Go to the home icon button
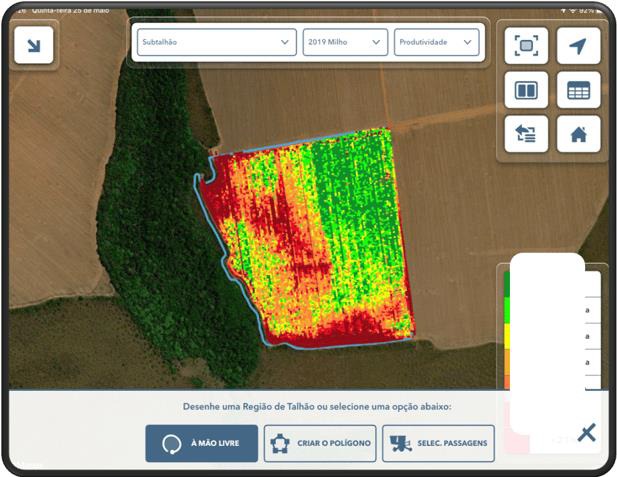This screenshot has width=617, height=477. coord(578,134)
